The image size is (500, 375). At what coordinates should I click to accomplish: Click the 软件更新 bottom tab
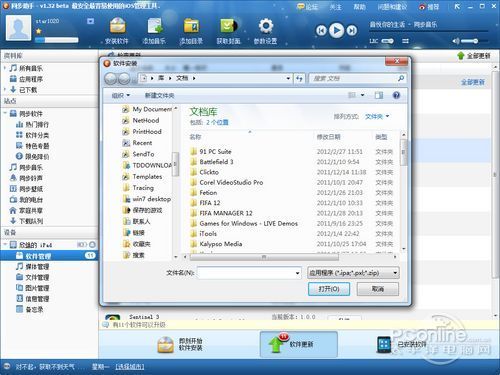click(298, 344)
